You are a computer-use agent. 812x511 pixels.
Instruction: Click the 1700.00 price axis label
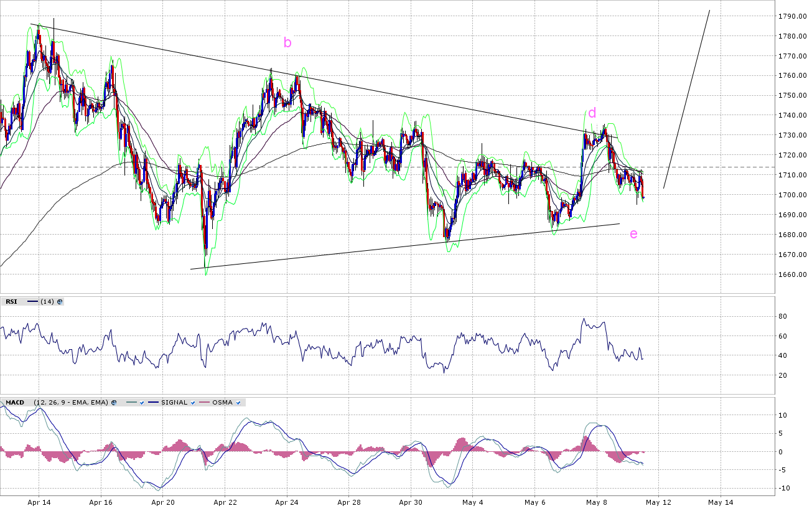794,195
